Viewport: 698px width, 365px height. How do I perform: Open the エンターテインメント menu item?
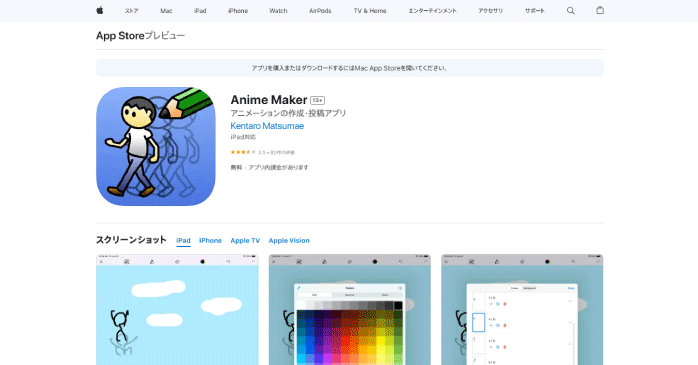[x=432, y=11]
